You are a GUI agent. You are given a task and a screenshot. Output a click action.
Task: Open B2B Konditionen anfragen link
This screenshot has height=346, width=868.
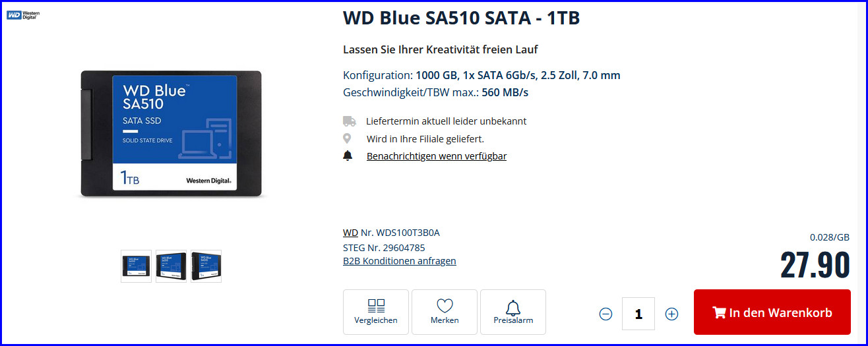[400, 261]
